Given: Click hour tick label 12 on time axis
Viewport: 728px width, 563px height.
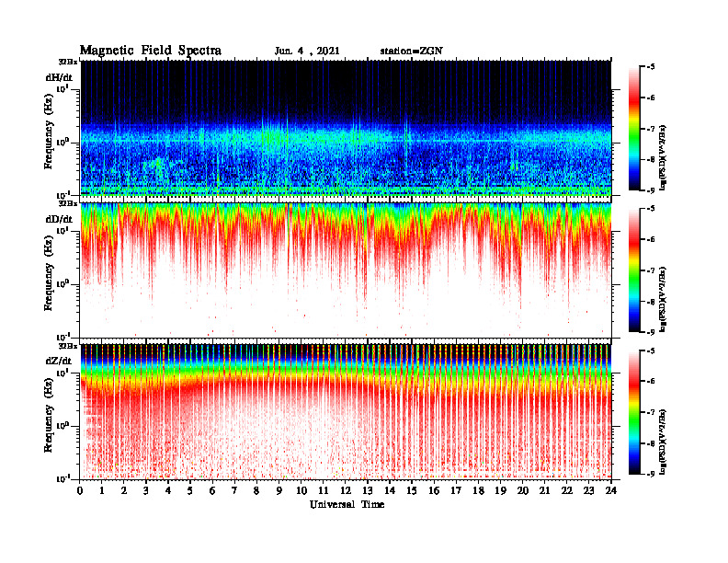Looking at the screenshot, I should click(x=346, y=490).
